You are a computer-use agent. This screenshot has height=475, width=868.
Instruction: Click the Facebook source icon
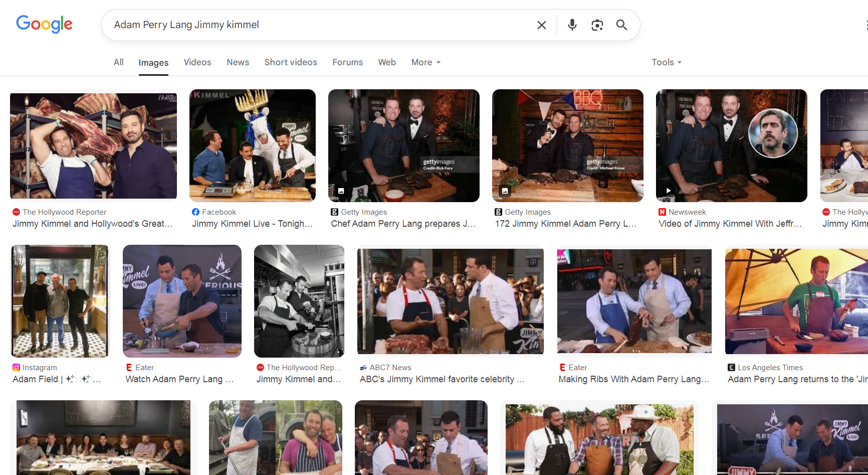point(195,212)
